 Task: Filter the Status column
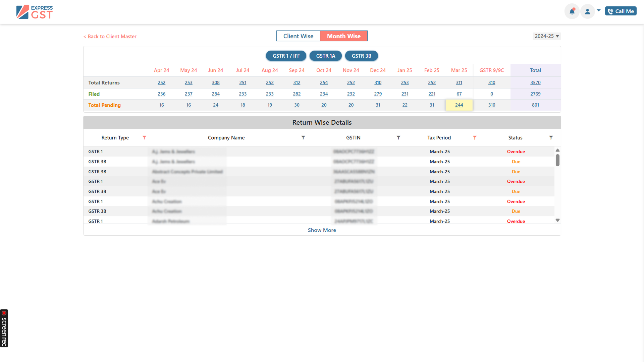point(551,137)
